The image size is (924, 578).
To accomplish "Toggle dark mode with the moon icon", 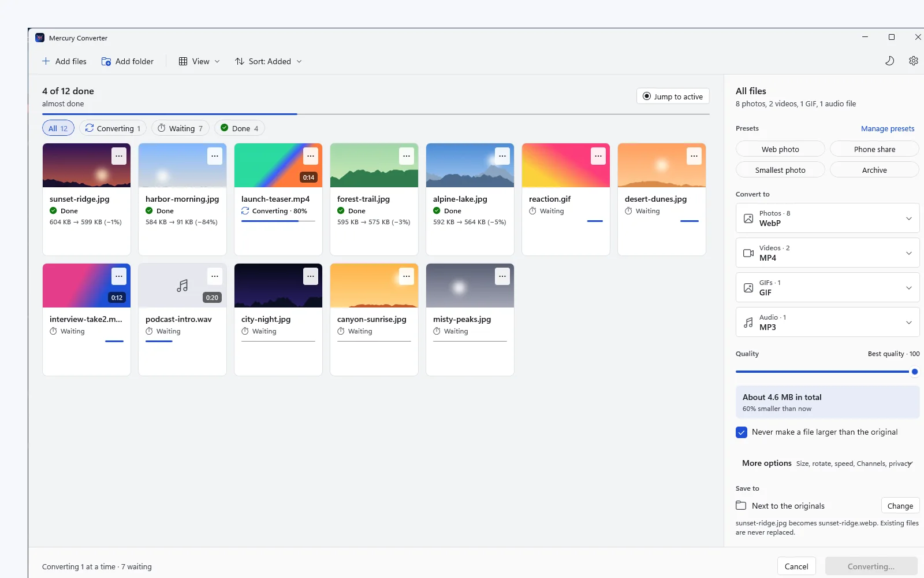I will pyautogui.click(x=889, y=61).
